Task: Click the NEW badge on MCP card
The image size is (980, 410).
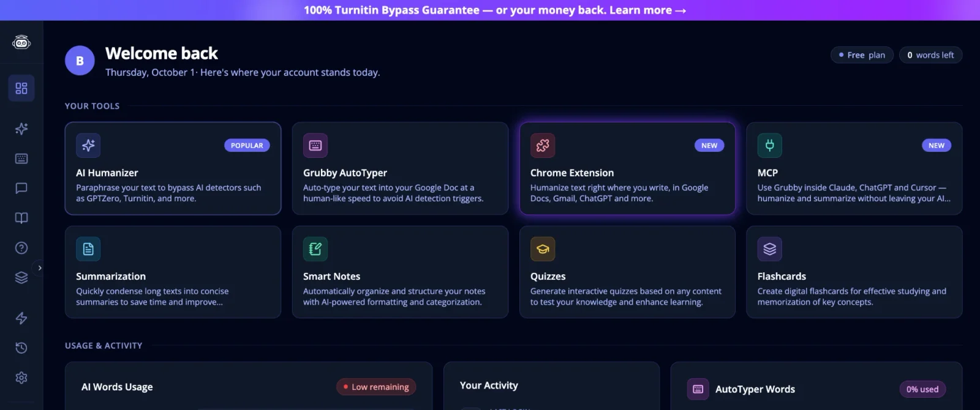Action: pyautogui.click(x=937, y=146)
